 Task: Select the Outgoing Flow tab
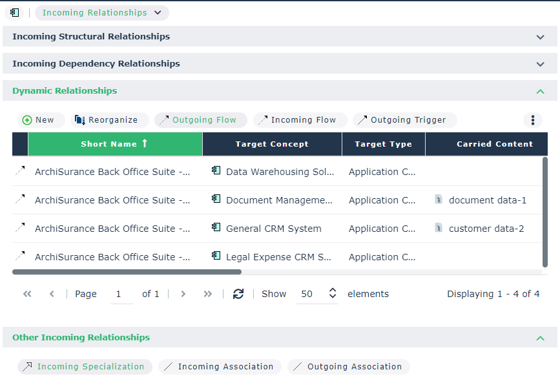[198, 120]
